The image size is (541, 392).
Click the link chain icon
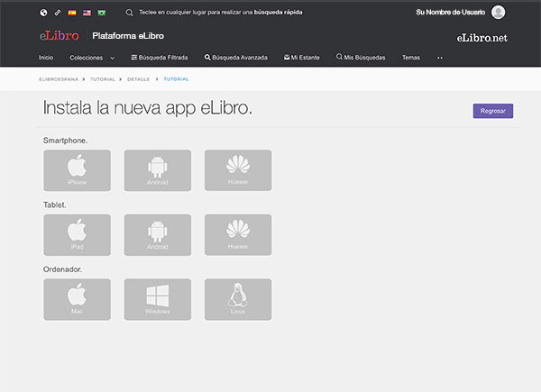58,13
